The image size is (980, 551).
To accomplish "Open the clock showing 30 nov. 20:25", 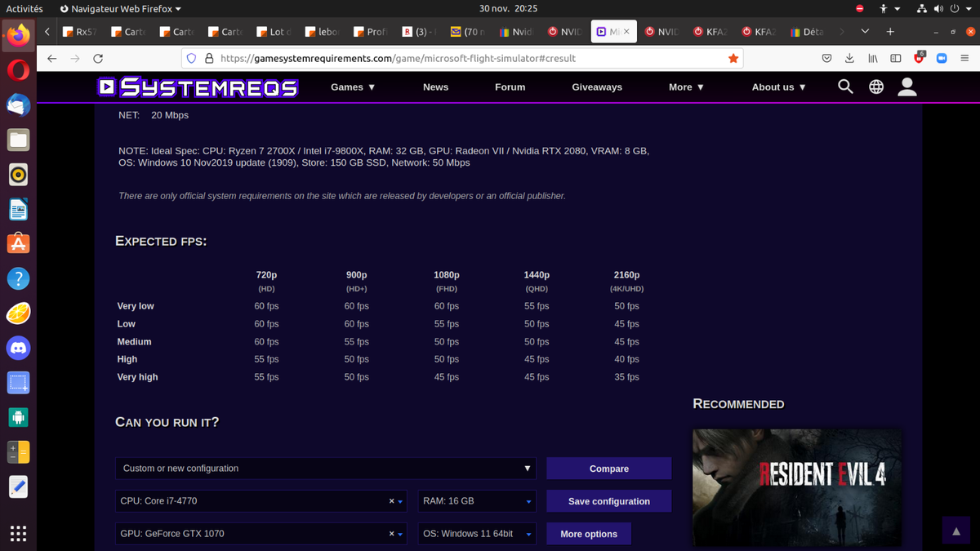I will pyautogui.click(x=508, y=8).
